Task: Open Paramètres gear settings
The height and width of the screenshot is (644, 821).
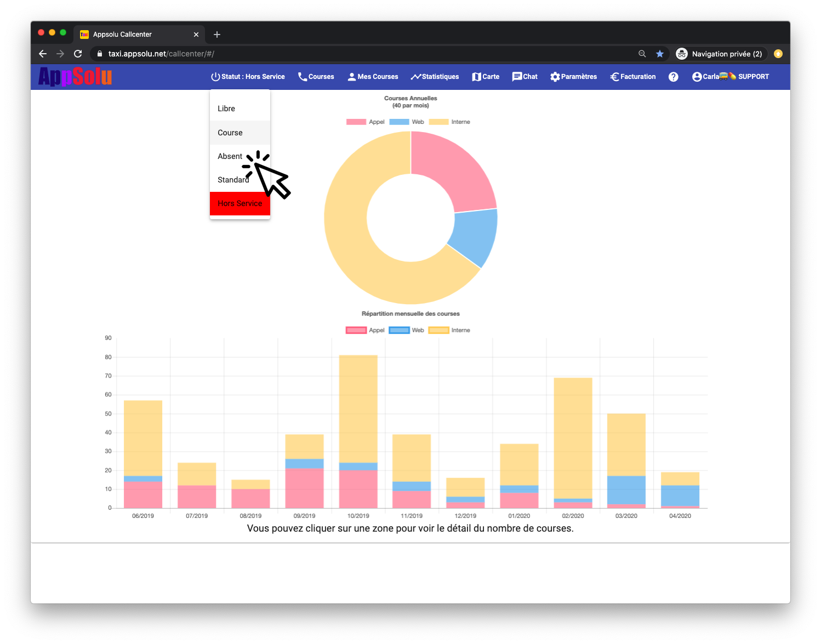Action: point(573,77)
